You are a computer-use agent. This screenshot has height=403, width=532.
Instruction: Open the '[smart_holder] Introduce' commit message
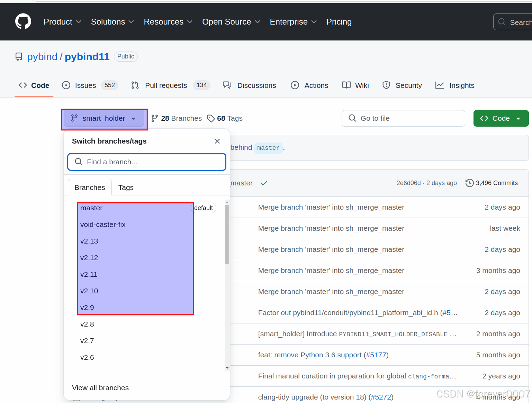coord(357,334)
